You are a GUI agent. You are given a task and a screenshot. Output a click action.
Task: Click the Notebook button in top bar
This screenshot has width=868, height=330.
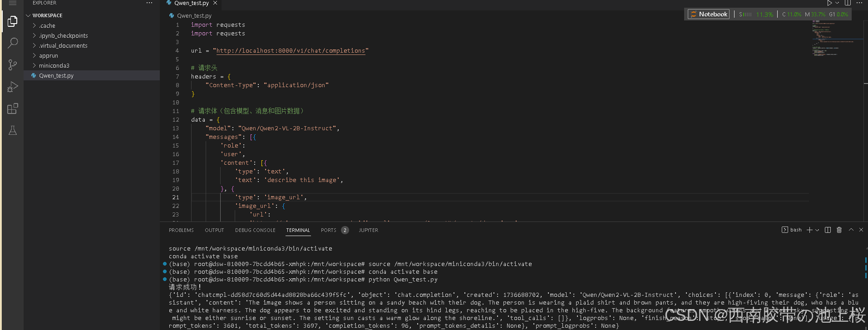(x=709, y=14)
